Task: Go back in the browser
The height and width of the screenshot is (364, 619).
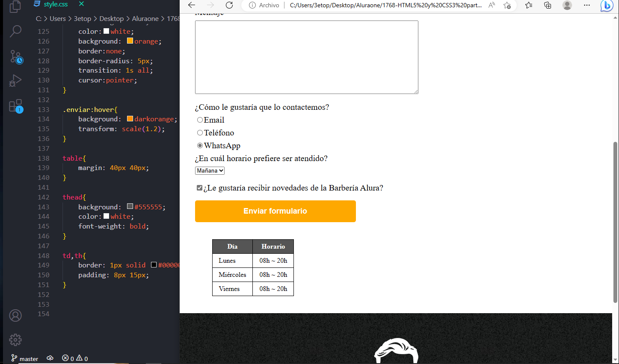Action: click(x=192, y=5)
